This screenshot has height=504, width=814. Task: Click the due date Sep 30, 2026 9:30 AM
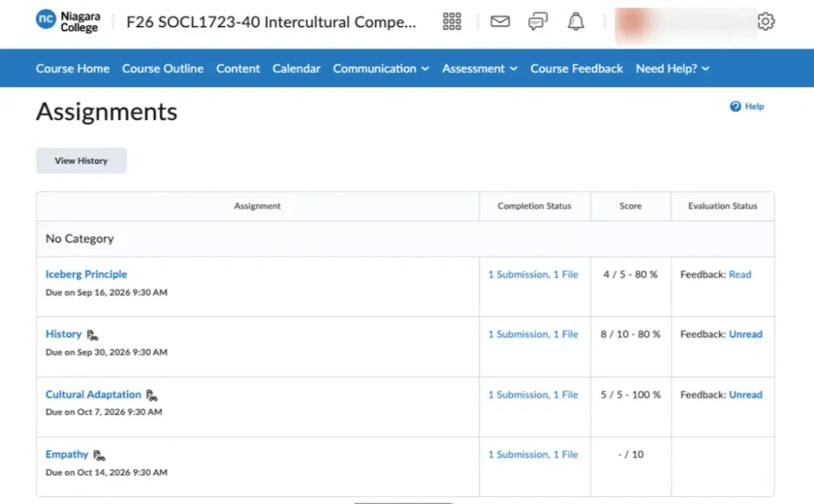(122, 352)
